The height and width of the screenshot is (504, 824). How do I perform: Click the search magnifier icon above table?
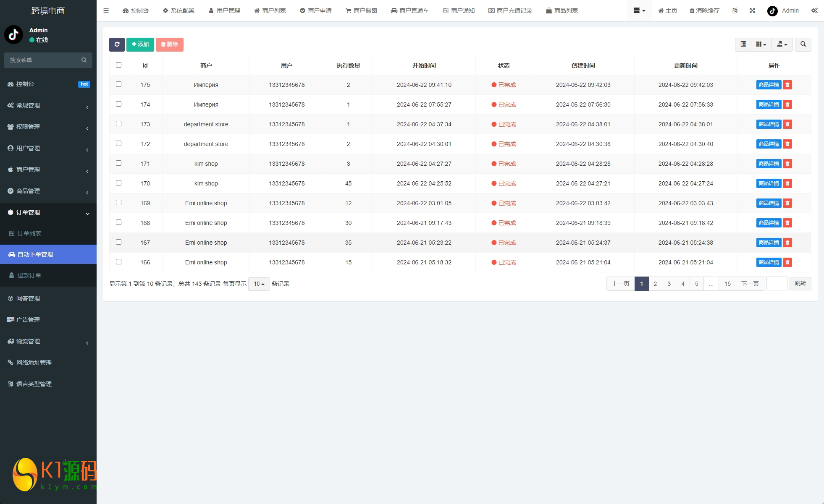[803, 44]
